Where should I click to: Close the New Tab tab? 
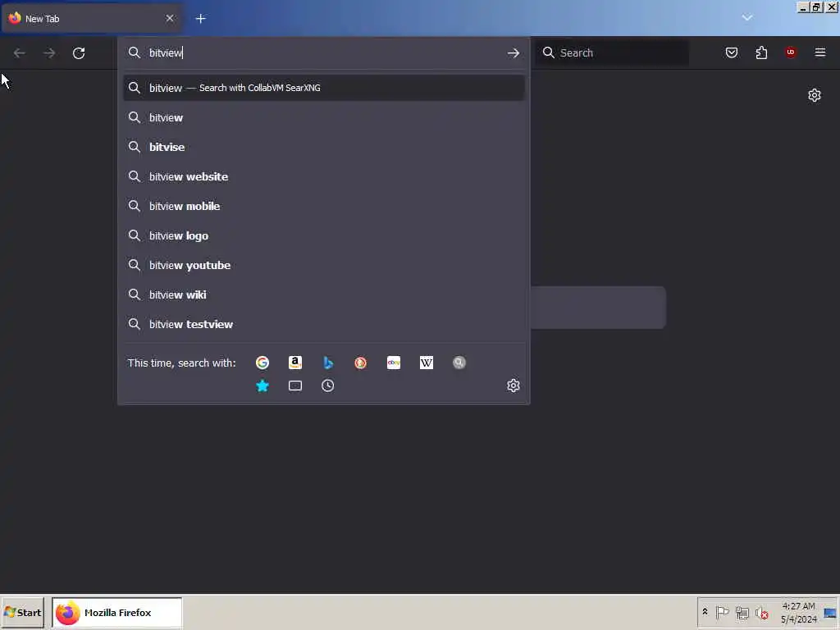(x=170, y=18)
